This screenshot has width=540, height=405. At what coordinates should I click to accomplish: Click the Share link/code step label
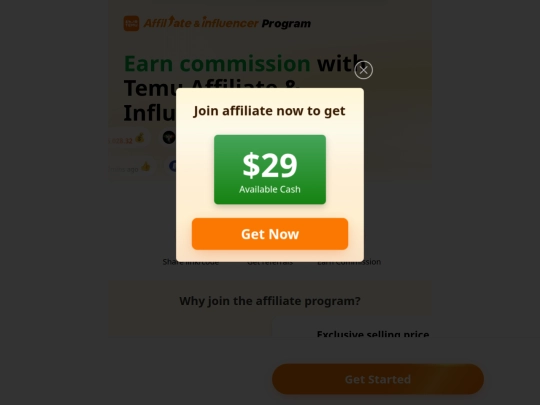click(x=191, y=262)
